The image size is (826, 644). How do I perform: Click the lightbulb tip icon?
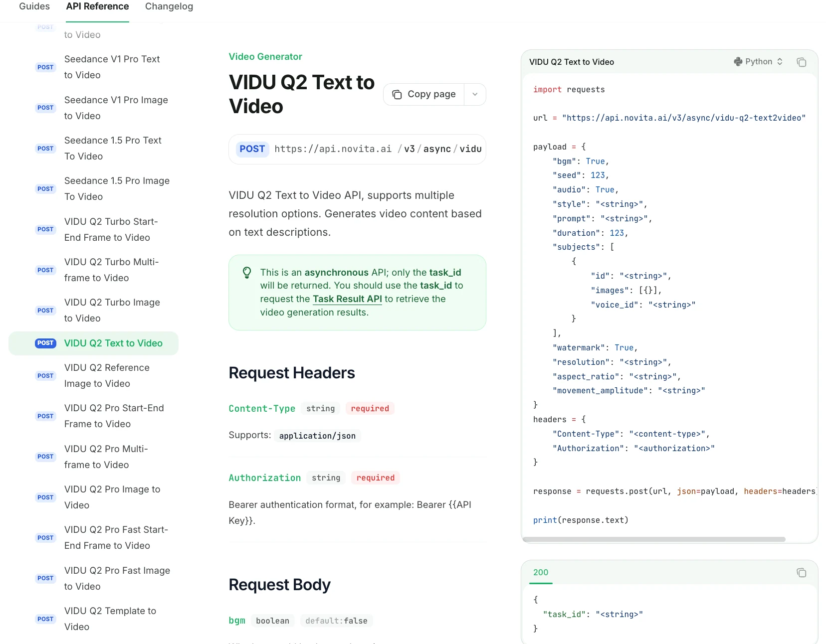click(247, 272)
